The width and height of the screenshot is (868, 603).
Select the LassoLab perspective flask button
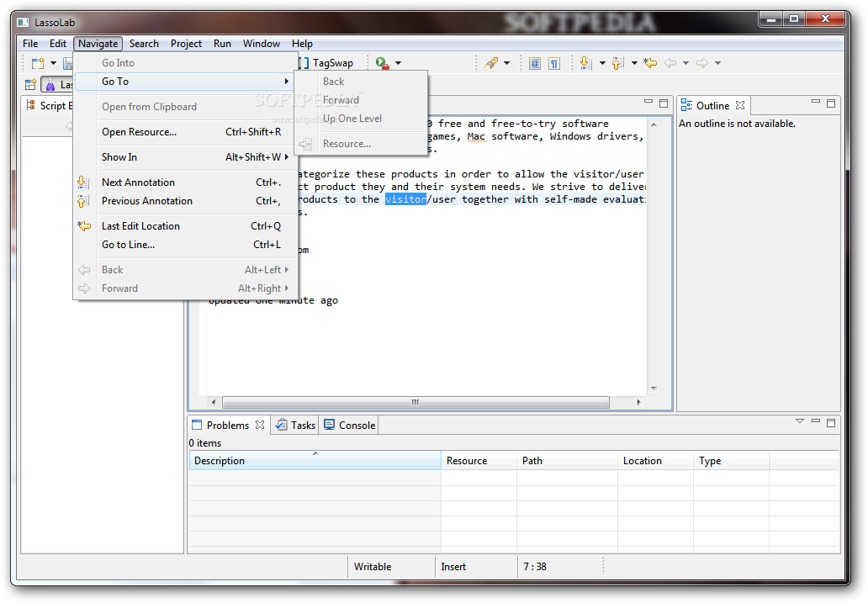pyautogui.click(x=57, y=85)
